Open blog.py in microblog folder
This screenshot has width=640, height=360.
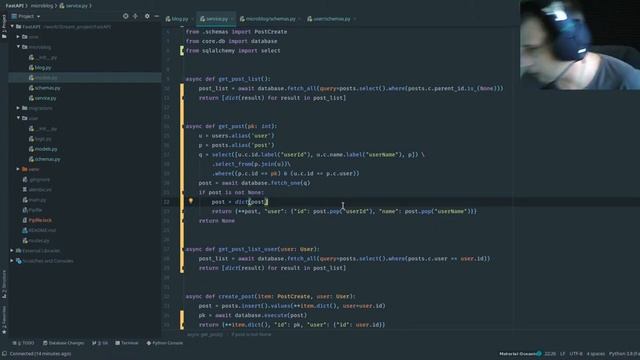click(40, 67)
